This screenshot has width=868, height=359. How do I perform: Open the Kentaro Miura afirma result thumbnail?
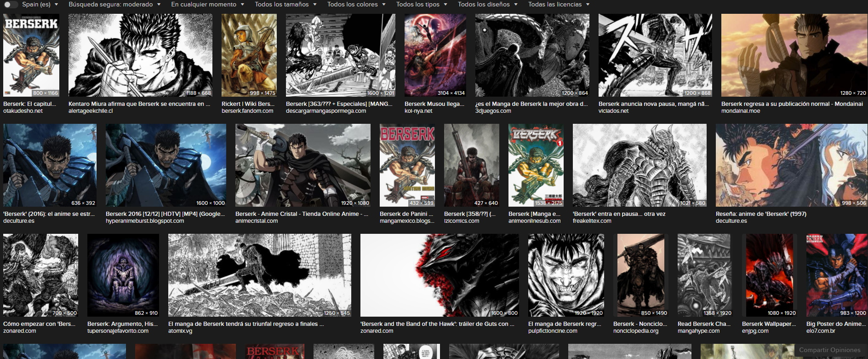tap(140, 55)
